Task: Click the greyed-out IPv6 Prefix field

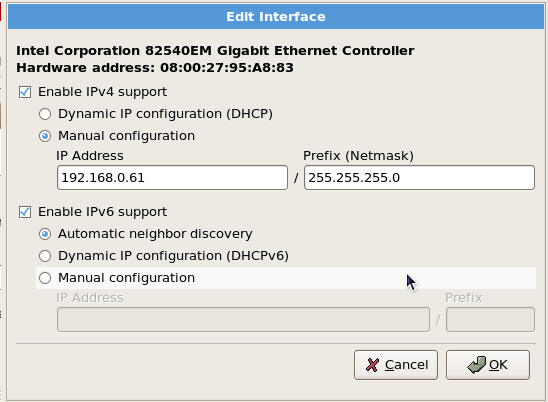Action: click(490, 320)
